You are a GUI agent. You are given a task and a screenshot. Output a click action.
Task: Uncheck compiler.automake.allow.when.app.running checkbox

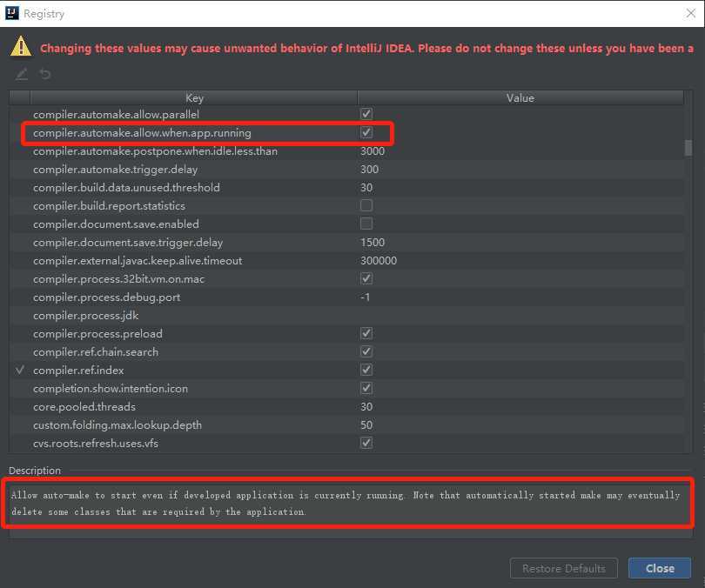(x=366, y=132)
